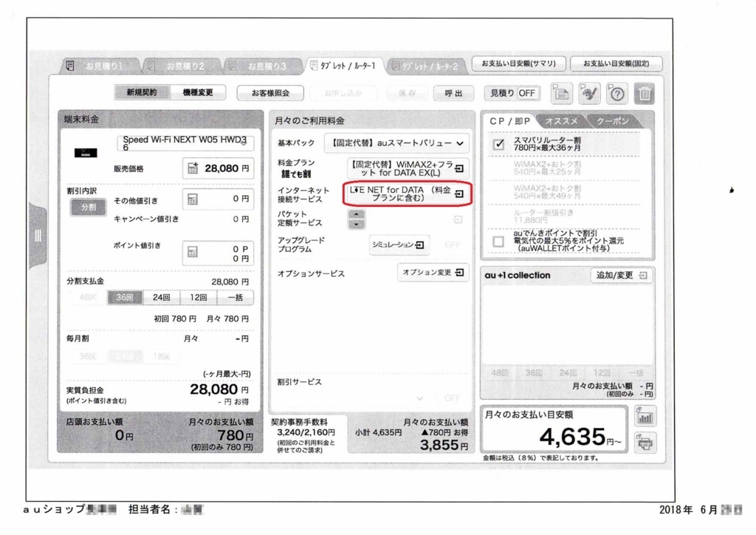Check the auでんきポイントで割引 checkbox
The height and width of the screenshot is (535, 756).
coord(498,241)
